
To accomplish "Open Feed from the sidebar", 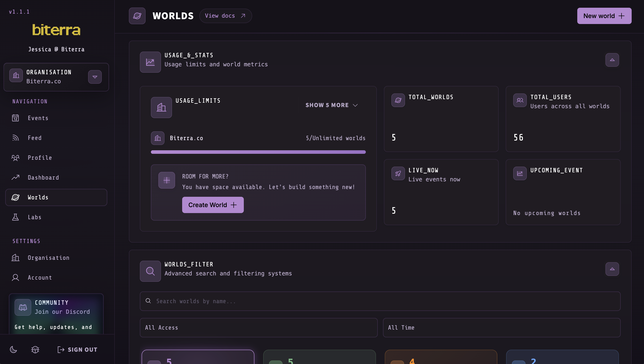I will pyautogui.click(x=56, y=138).
